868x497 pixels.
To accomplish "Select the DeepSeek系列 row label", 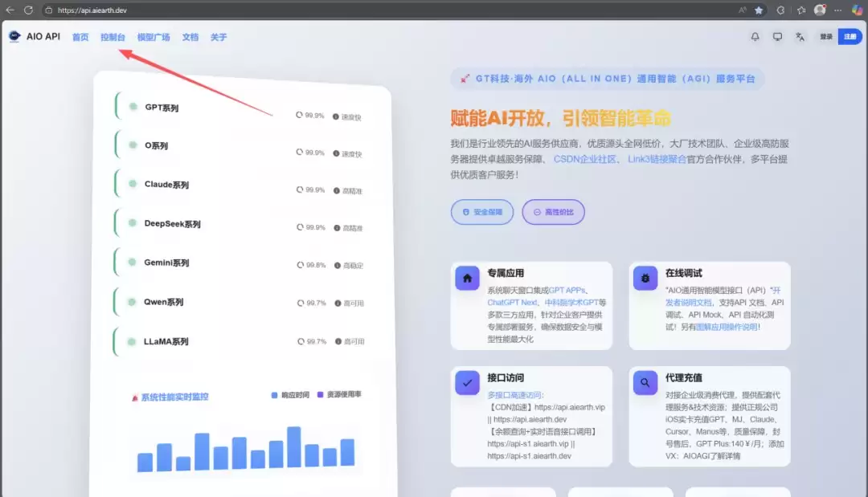I will click(x=172, y=223).
